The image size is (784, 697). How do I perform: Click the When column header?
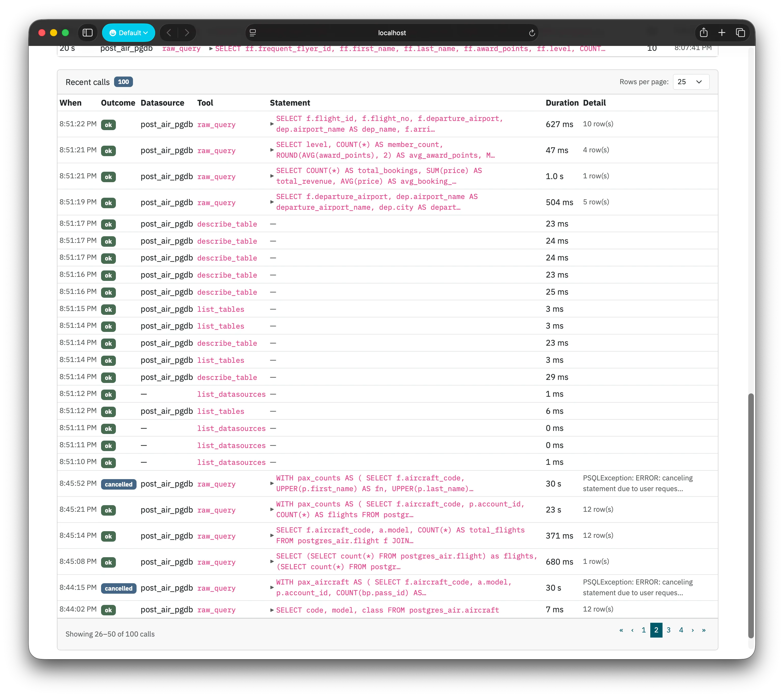click(x=71, y=103)
